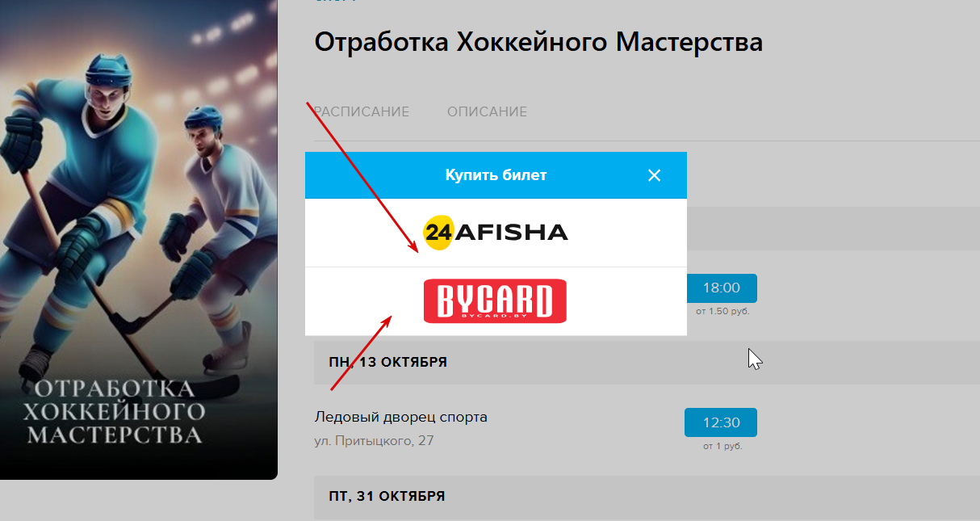Click the Ледовый дворец спорта venue name
Screen dimensions: 980x521
click(400, 418)
